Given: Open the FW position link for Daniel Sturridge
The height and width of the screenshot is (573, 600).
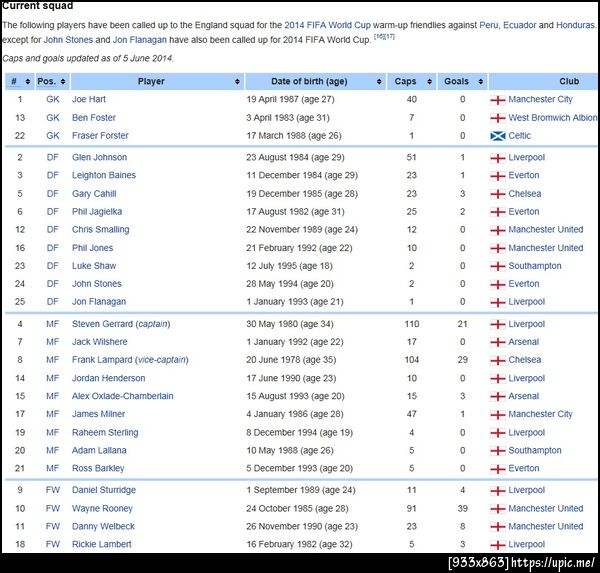Looking at the screenshot, I should tap(53, 490).
